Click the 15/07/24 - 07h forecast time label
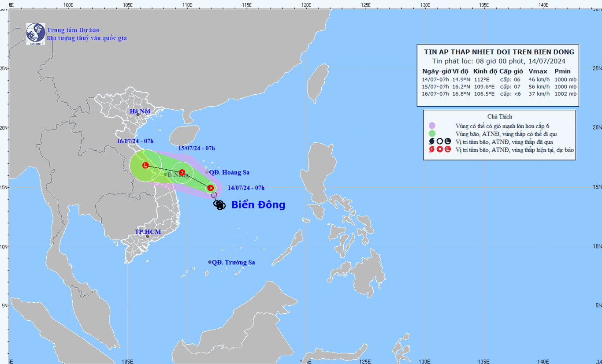602x364 pixels. (x=197, y=148)
